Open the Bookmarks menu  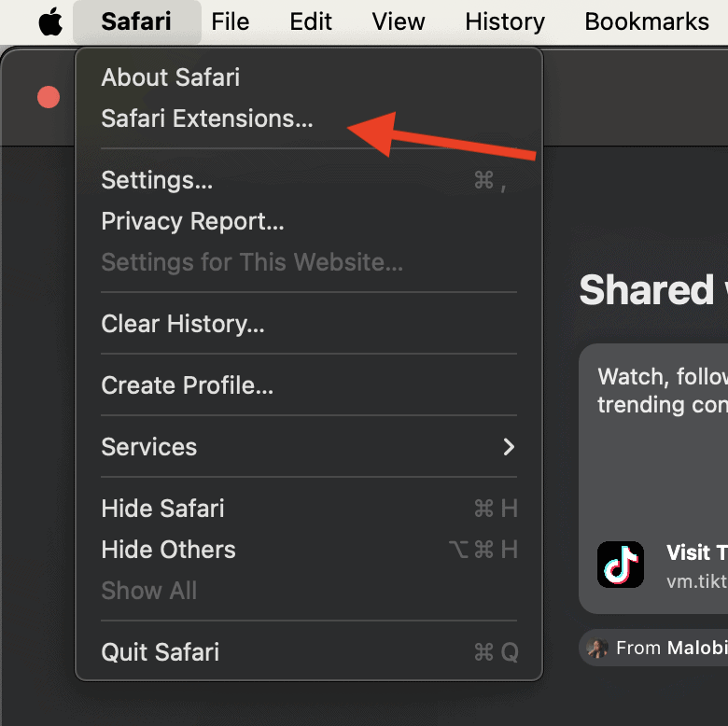point(647,21)
